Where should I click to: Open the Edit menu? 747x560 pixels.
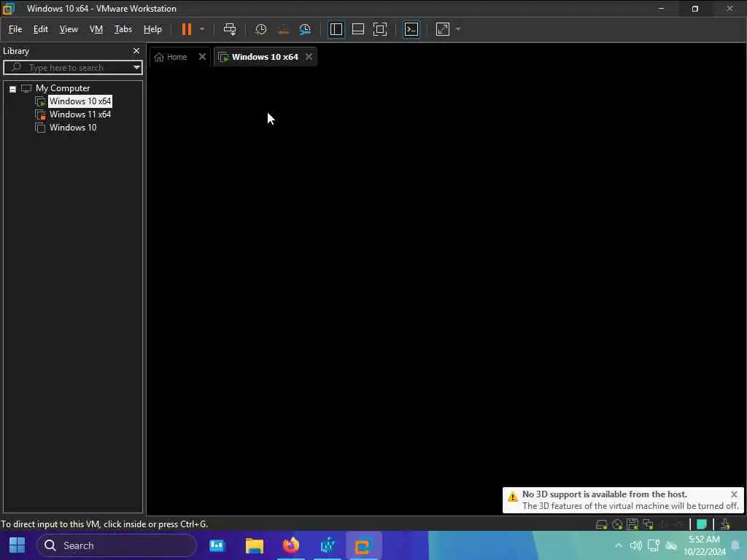point(41,29)
